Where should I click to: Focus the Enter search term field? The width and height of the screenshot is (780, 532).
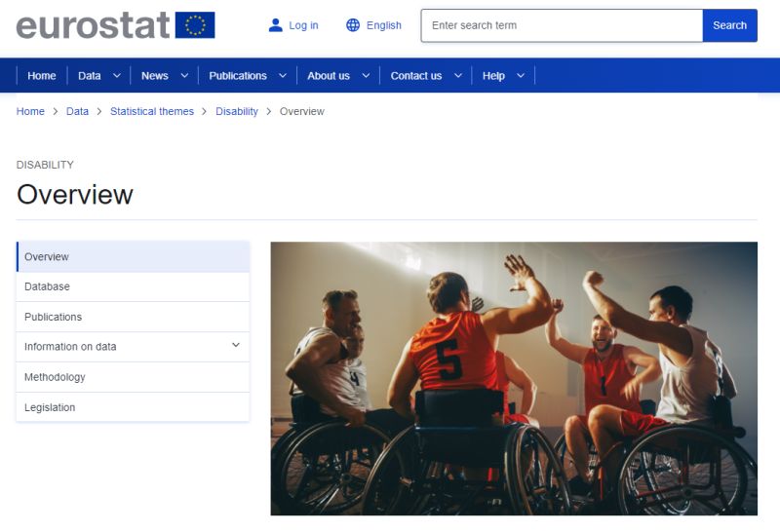click(x=562, y=25)
